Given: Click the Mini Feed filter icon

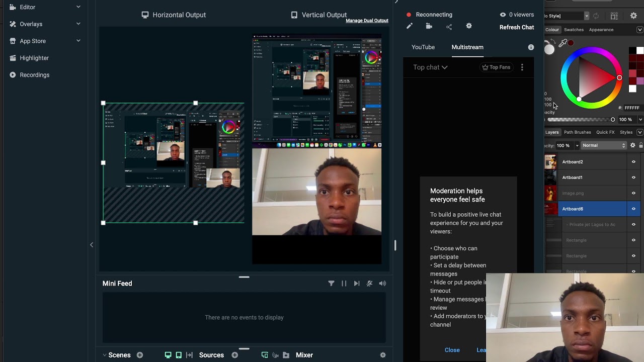Looking at the screenshot, I should [x=331, y=284].
